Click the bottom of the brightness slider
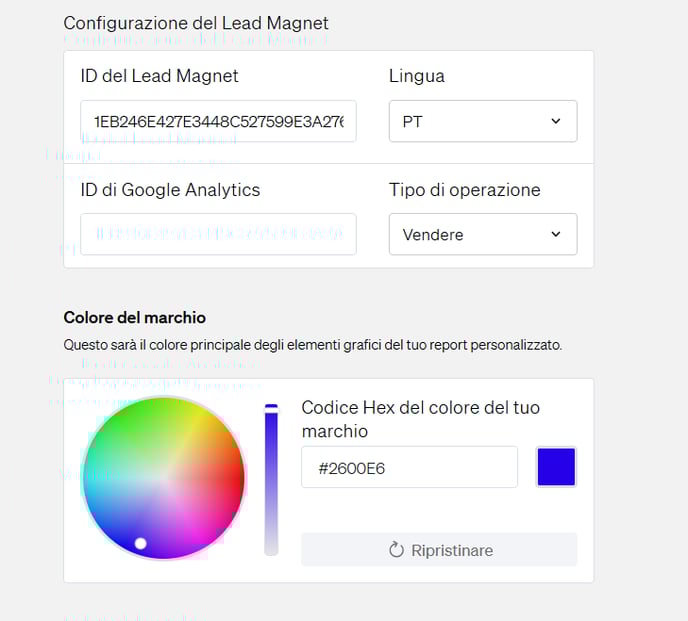 [x=271, y=548]
